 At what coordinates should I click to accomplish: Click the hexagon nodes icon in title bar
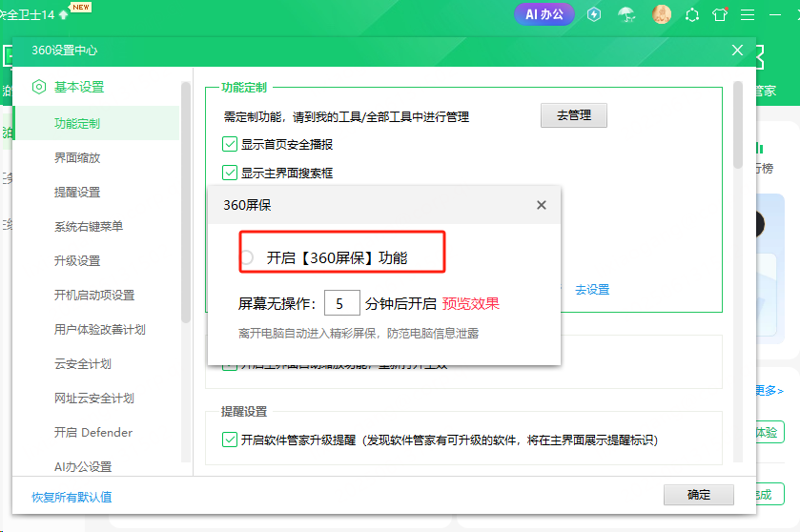coord(692,14)
